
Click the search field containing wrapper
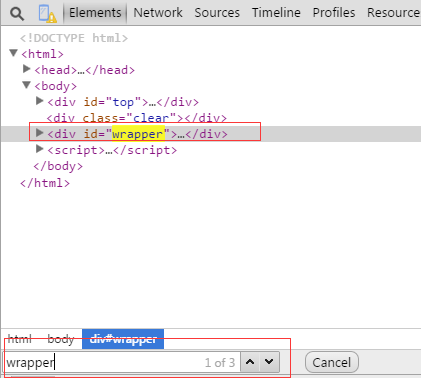pos(122,362)
